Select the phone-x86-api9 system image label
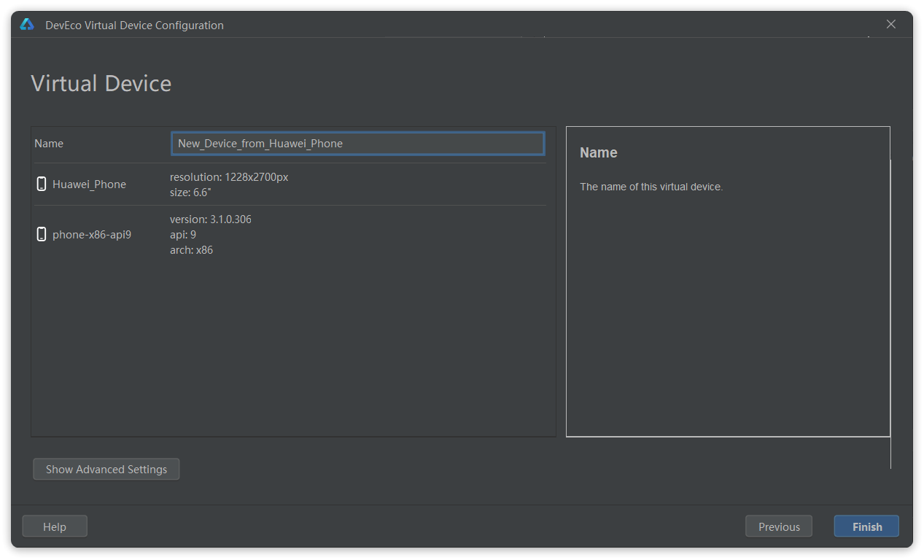Viewport: 924px width, 560px height. tap(92, 235)
